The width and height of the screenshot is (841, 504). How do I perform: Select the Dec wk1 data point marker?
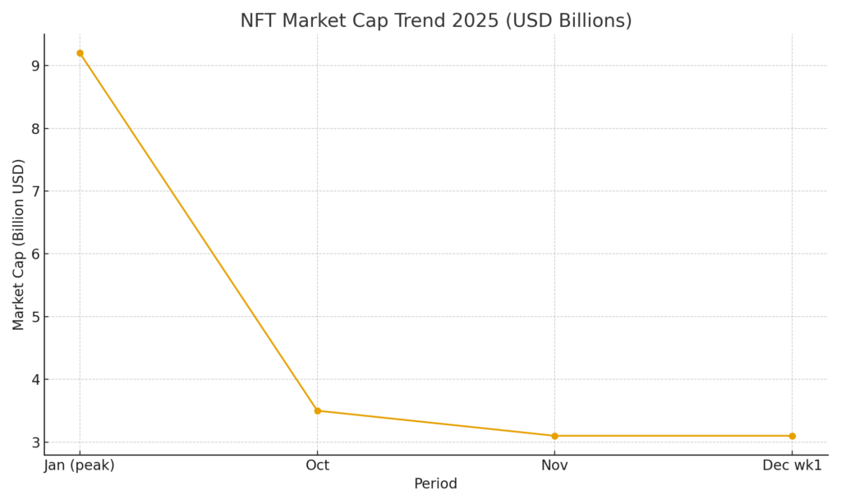(x=792, y=436)
